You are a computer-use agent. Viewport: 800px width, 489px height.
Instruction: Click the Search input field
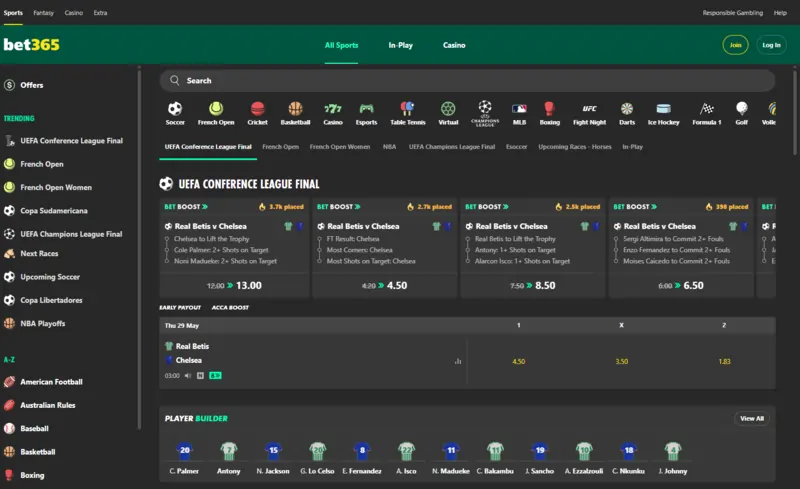point(467,81)
